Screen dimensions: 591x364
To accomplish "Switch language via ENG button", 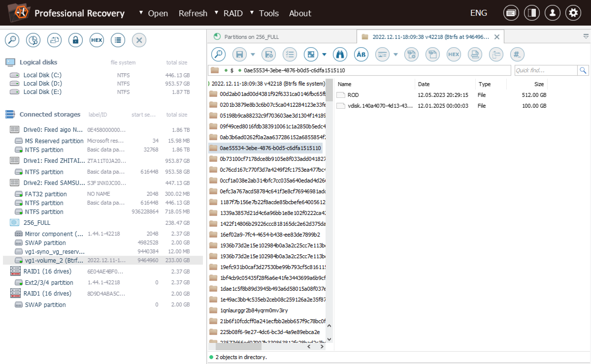I will click(x=478, y=13).
